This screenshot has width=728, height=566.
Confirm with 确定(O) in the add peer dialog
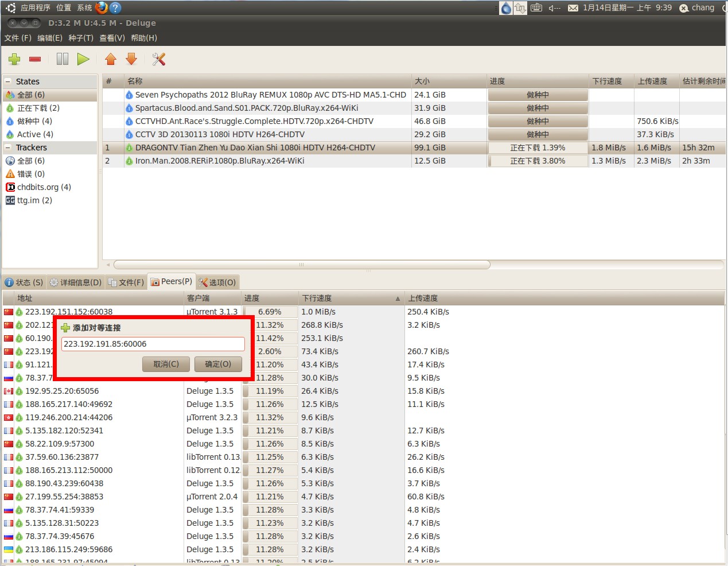click(218, 364)
